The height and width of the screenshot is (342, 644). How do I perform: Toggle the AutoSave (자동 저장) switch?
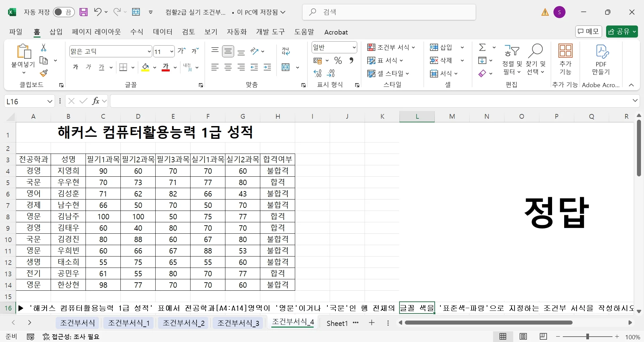click(64, 12)
